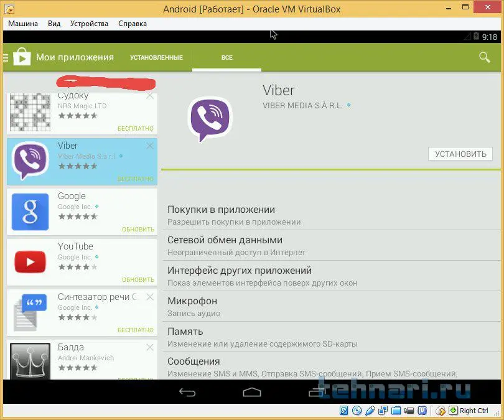Click the VirtualBox video capture status icon
Image resolution: width=504 pixels, height=420 pixels.
(x=409, y=411)
